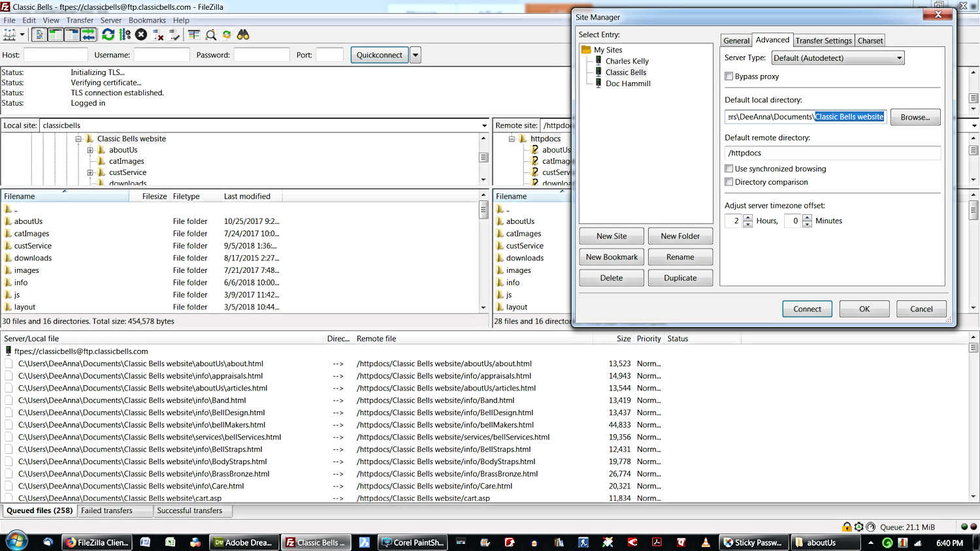Toggle the local directory tree display icon

[x=56, y=35]
